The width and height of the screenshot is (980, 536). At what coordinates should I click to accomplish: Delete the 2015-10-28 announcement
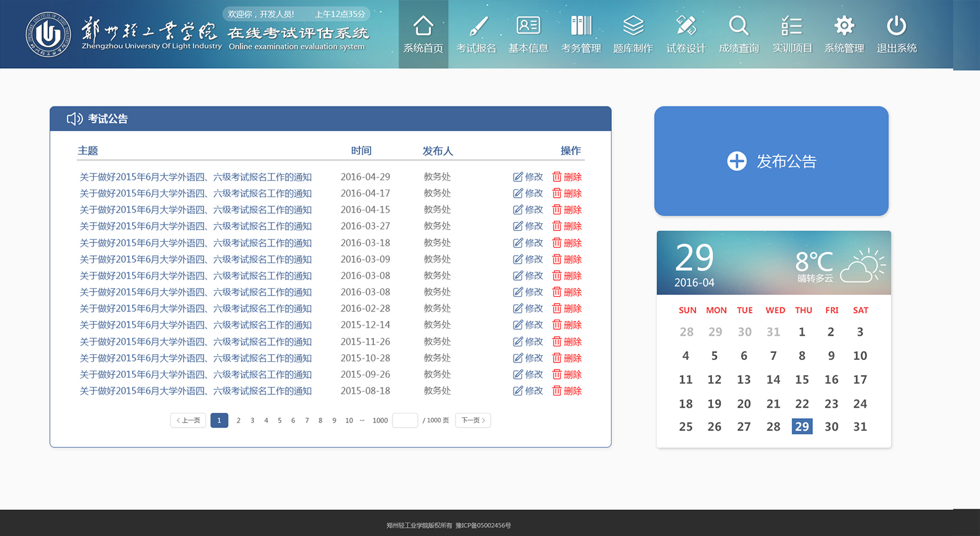pos(567,358)
